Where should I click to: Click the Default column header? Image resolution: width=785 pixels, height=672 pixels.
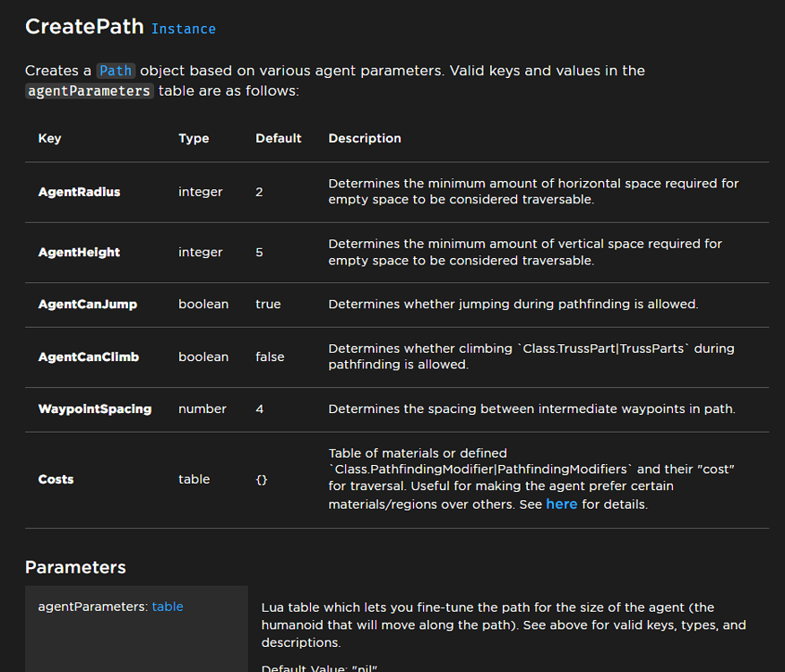click(278, 138)
